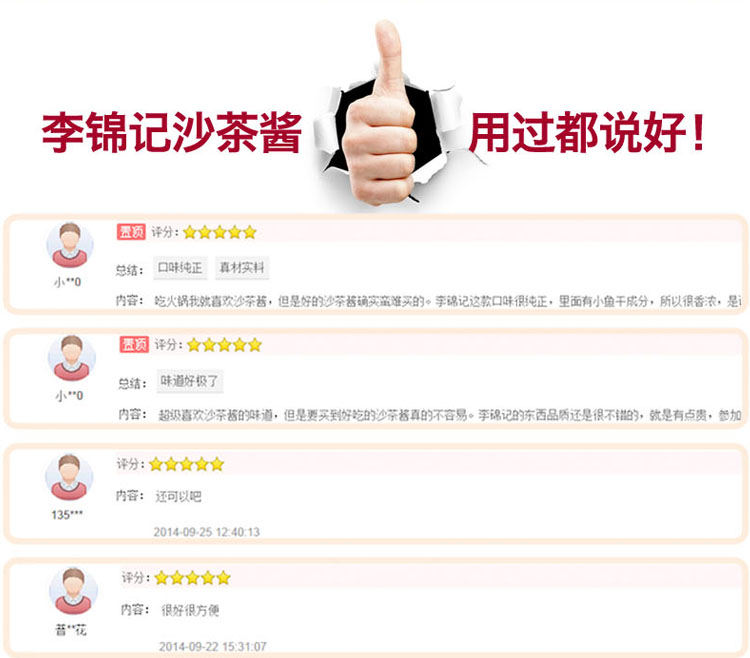Click the star rating of 135*** review
Screen dimensions: 750x658
tap(187, 464)
